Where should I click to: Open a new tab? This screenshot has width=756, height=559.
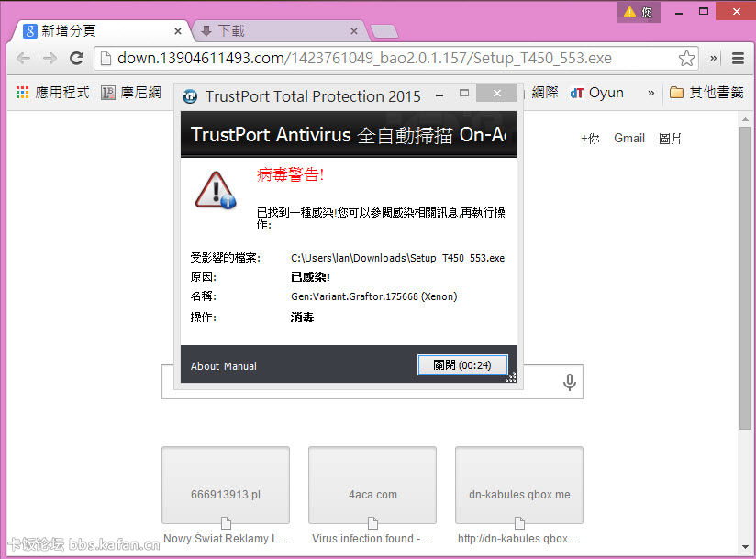384,31
